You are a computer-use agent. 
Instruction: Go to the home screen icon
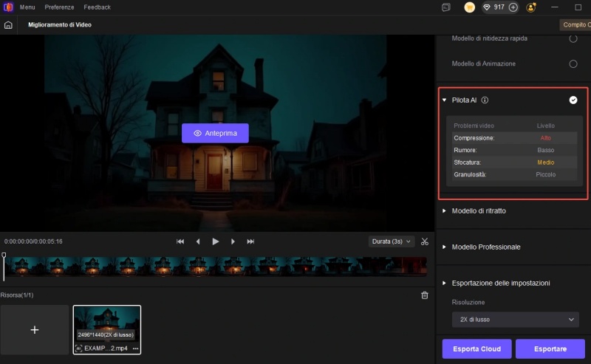point(8,25)
